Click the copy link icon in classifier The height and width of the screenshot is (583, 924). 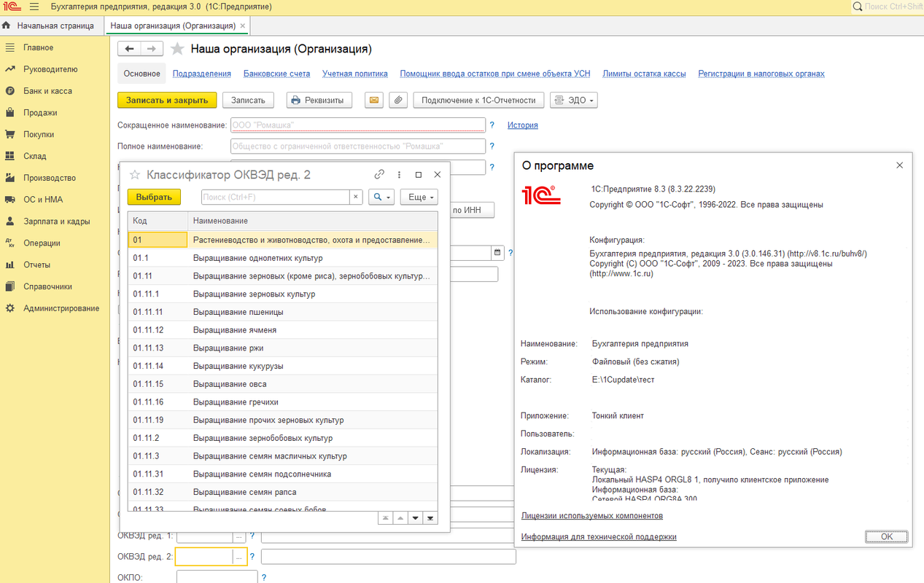pos(379,175)
